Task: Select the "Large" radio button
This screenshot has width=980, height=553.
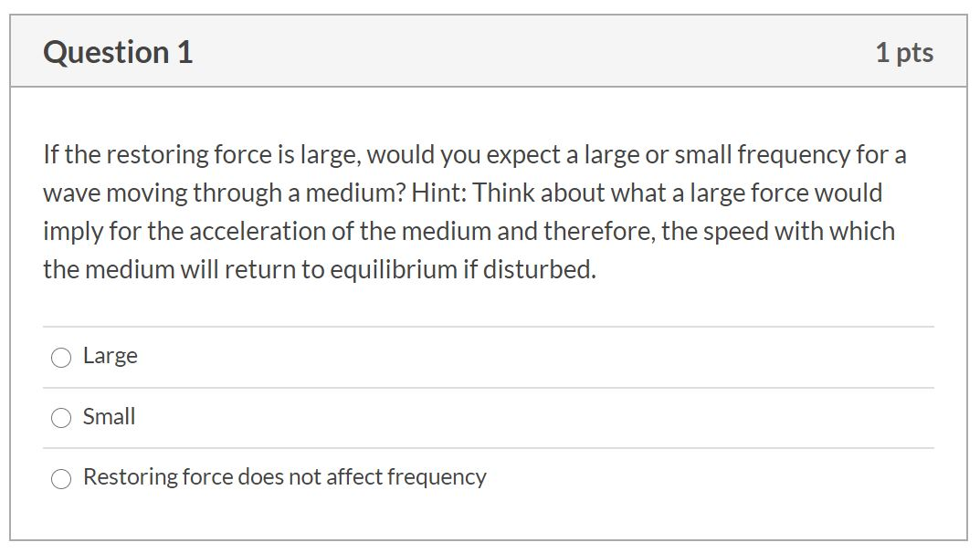Action: pyautogui.click(x=60, y=357)
